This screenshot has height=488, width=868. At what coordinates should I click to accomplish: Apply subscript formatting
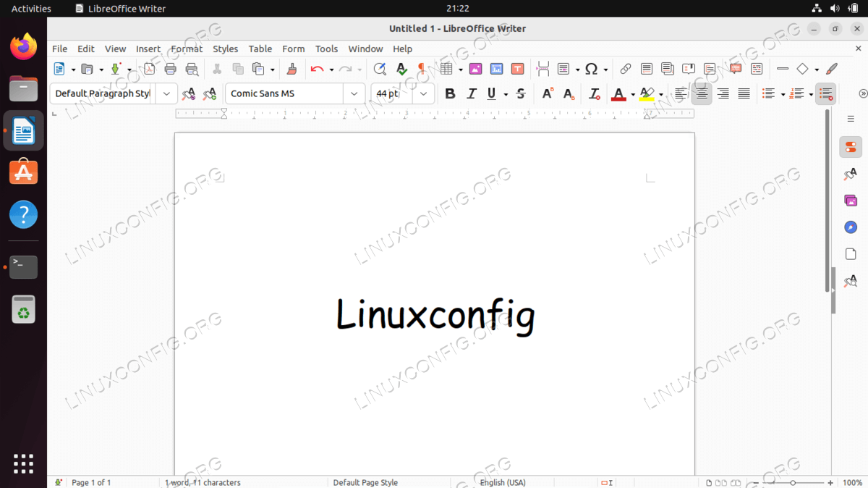(569, 93)
